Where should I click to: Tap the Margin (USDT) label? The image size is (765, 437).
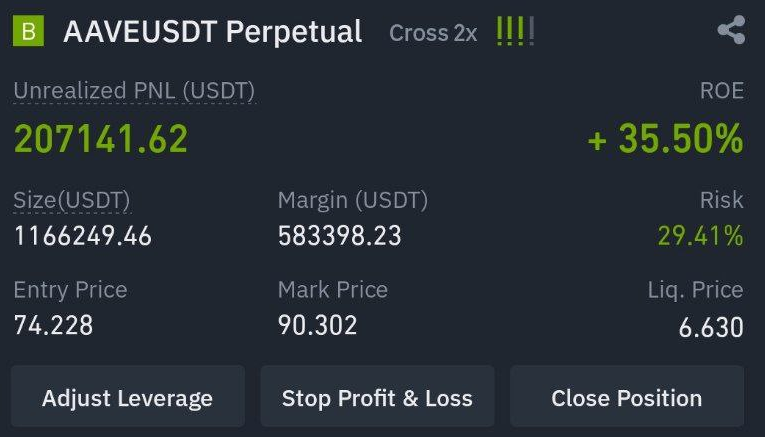(x=353, y=200)
